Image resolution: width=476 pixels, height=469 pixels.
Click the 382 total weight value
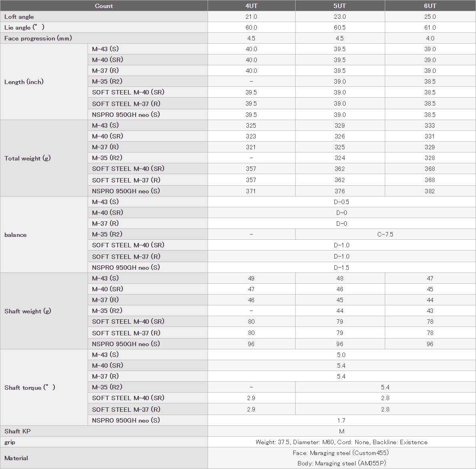point(430,191)
